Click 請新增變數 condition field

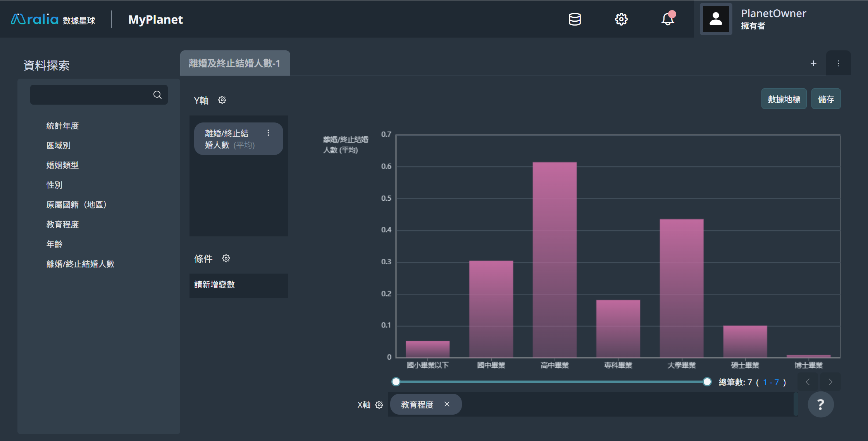click(238, 286)
